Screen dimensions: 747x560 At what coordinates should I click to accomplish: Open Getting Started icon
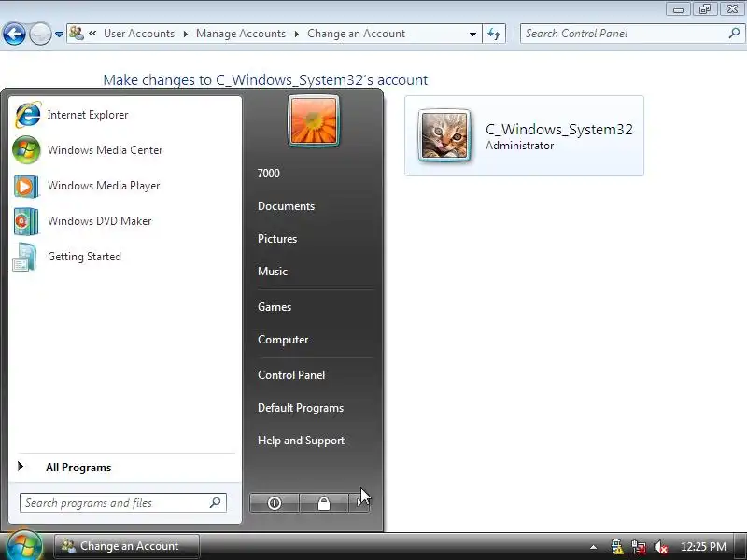[x=25, y=257]
